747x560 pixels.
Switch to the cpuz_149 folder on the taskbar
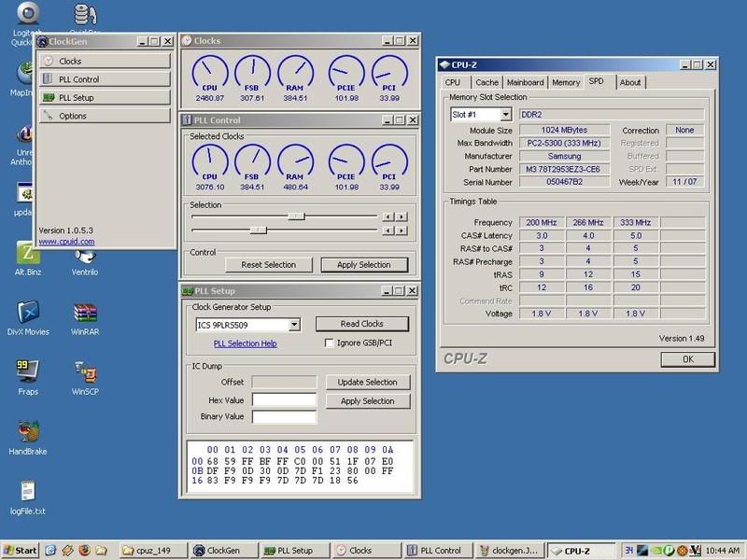(152, 551)
